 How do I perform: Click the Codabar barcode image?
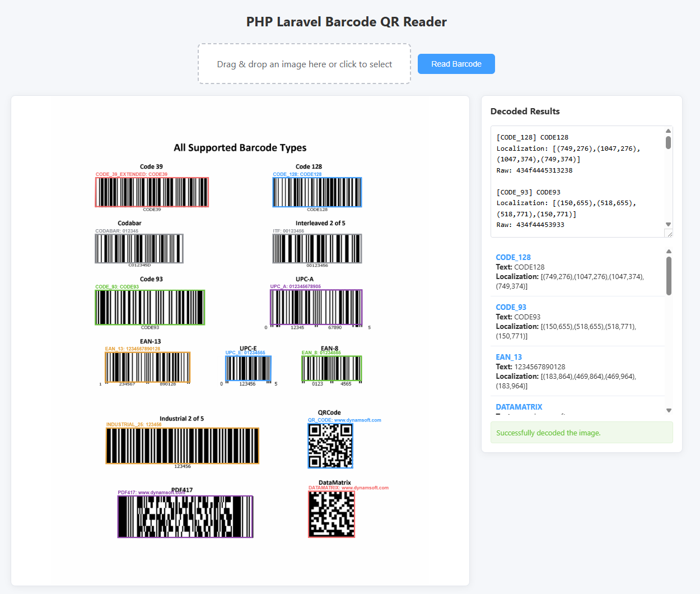point(139,248)
